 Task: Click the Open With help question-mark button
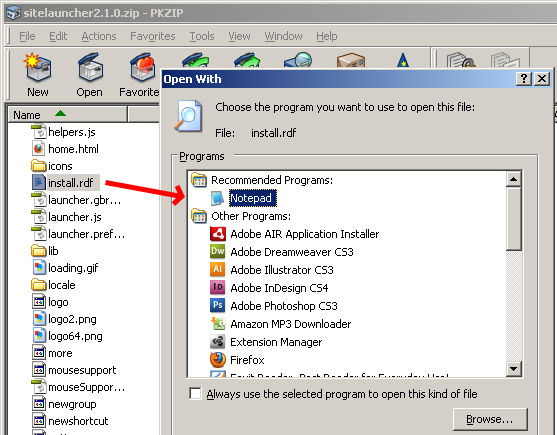[524, 78]
